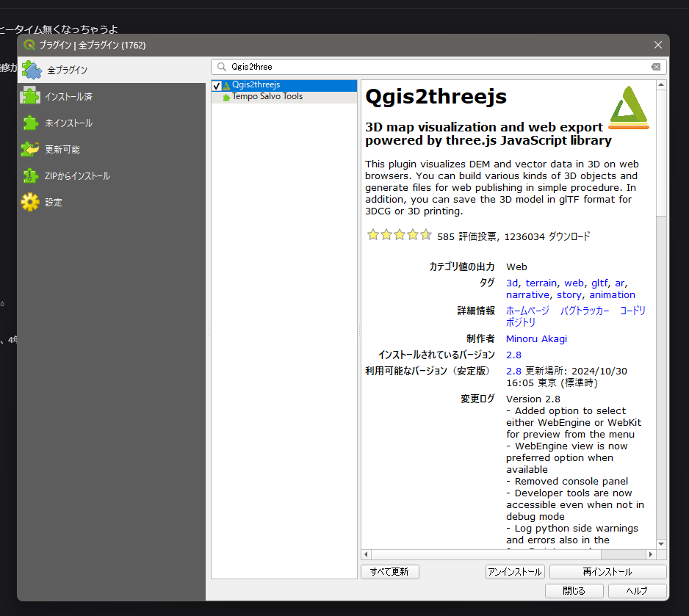Click the 変更ログ label
Image resolution: width=689 pixels, height=616 pixels.
point(477,399)
